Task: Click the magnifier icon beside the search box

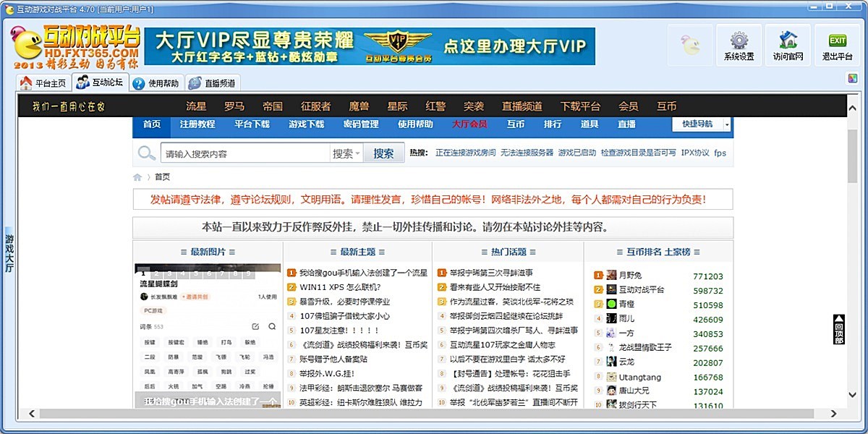Action: [146, 153]
